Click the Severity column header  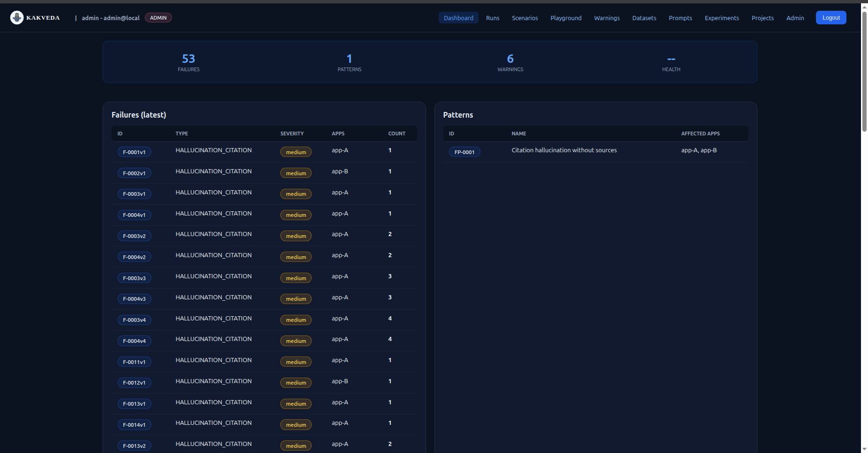pyautogui.click(x=292, y=134)
